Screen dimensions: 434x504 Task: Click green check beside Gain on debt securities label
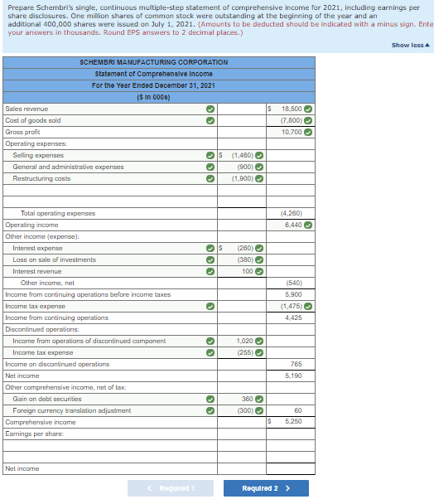[x=210, y=399]
